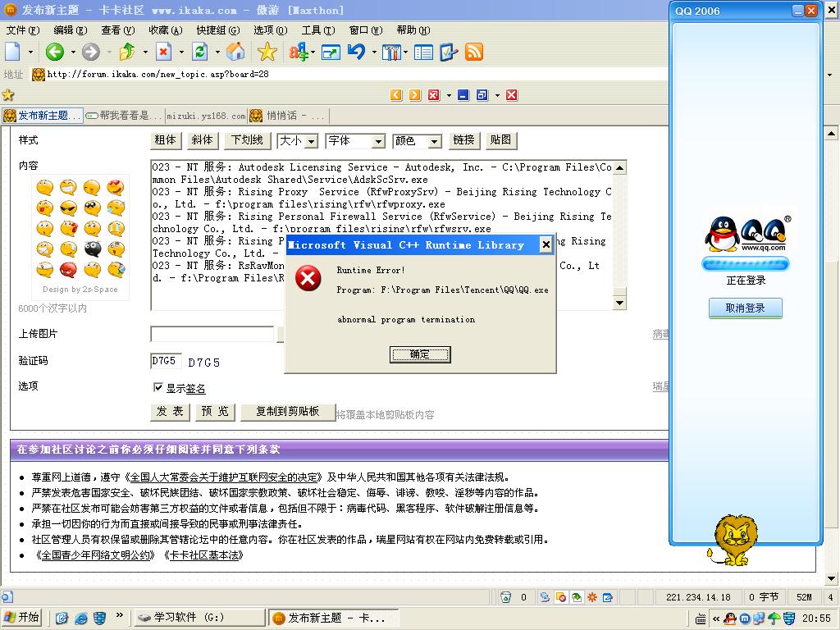Click the black bomb-face emoticon
Image resolution: width=840 pixels, height=630 pixels.
(92, 249)
